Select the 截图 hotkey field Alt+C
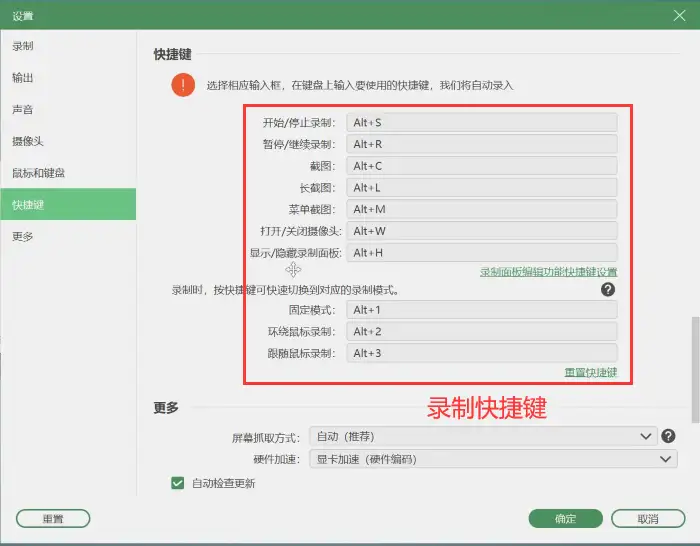This screenshot has height=546, width=700. (x=482, y=166)
